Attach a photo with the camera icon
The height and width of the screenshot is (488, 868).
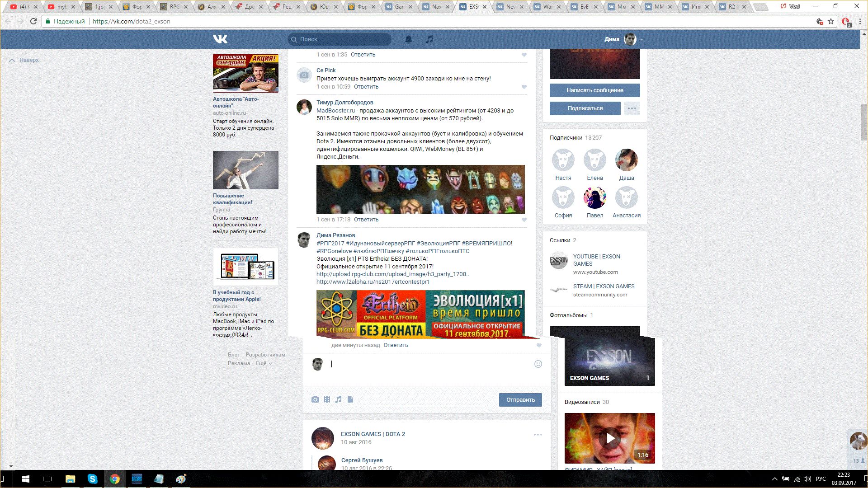315,399
